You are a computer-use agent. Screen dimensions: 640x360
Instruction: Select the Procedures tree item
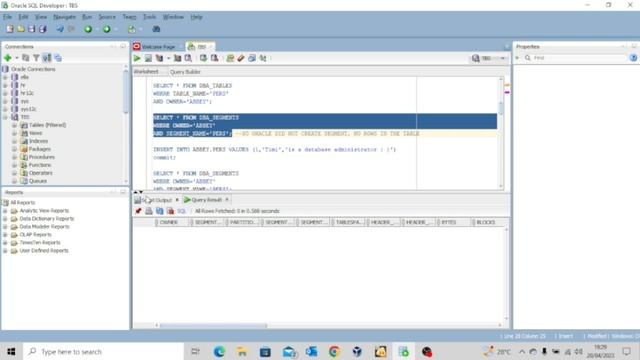coord(42,157)
